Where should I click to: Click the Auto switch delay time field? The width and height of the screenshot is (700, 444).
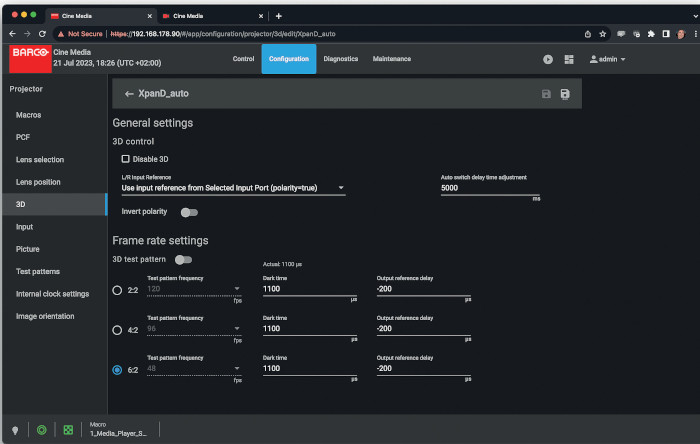[490, 188]
